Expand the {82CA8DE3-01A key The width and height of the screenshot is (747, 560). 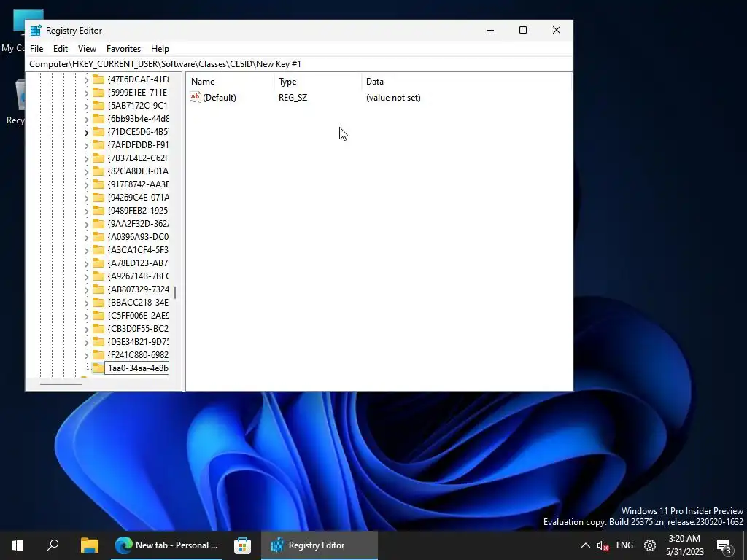point(86,171)
